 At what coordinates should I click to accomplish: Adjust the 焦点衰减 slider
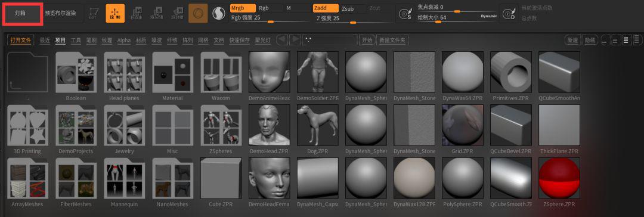457,8
